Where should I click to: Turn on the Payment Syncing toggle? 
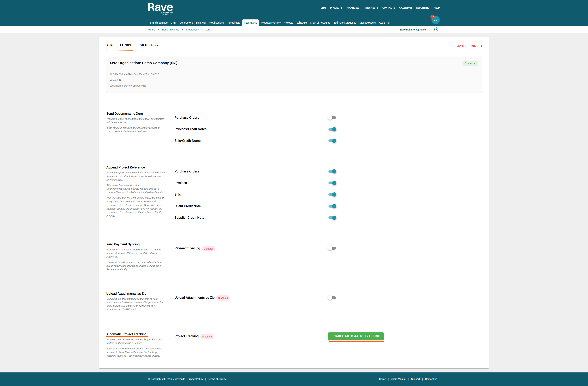coord(332,248)
